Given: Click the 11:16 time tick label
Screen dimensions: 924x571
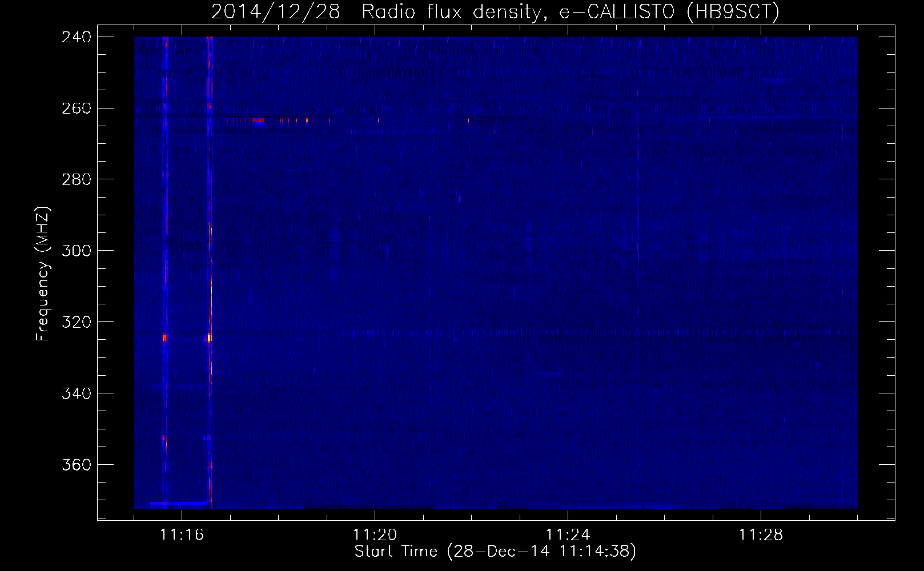Looking at the screenshot, I should (182, 534).
